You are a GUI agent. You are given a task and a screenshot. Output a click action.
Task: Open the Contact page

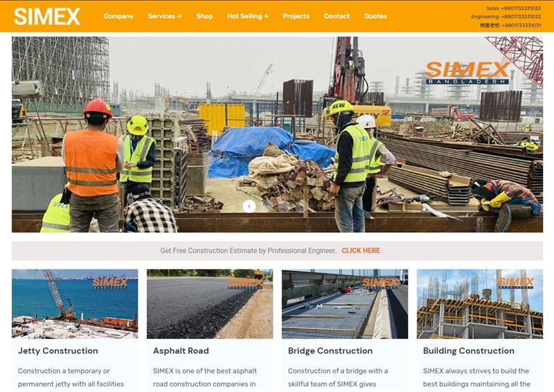(x=337, y=16)
